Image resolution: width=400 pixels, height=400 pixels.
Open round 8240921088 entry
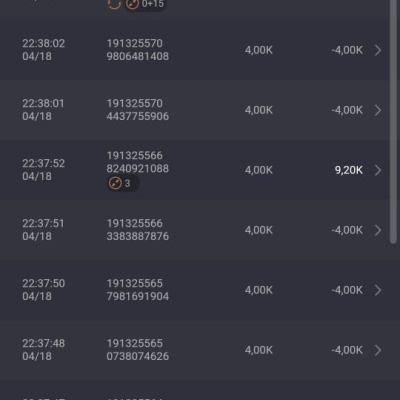[x=138, y=169]
